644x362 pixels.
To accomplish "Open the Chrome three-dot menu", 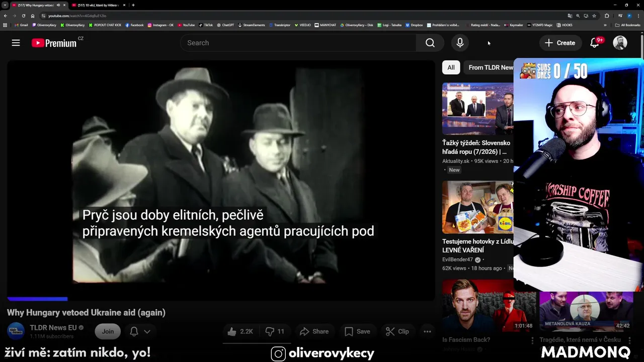I will click(638, 16).
